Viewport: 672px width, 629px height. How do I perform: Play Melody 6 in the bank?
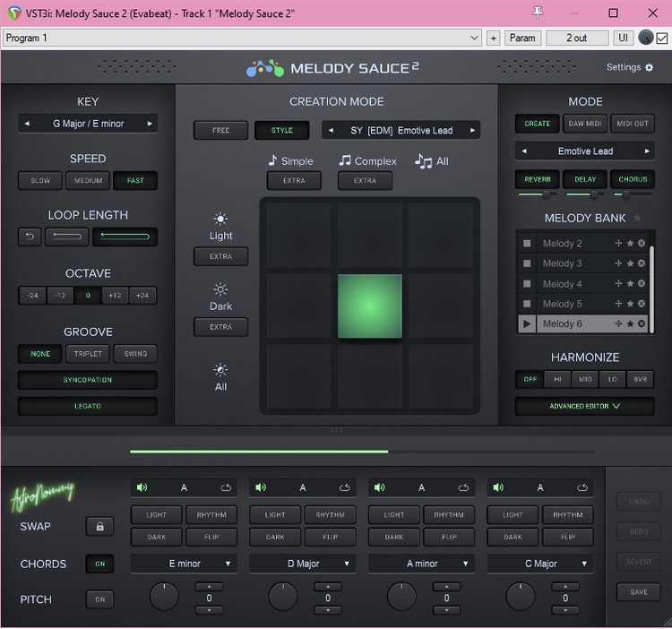pyautogui.click(x=527, y=324)
